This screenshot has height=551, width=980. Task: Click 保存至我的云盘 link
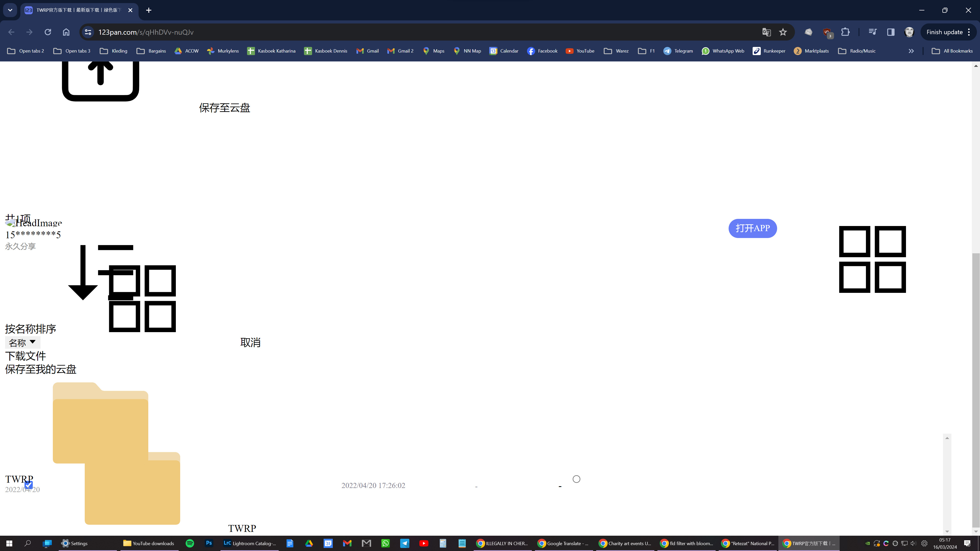pos(41,369)
